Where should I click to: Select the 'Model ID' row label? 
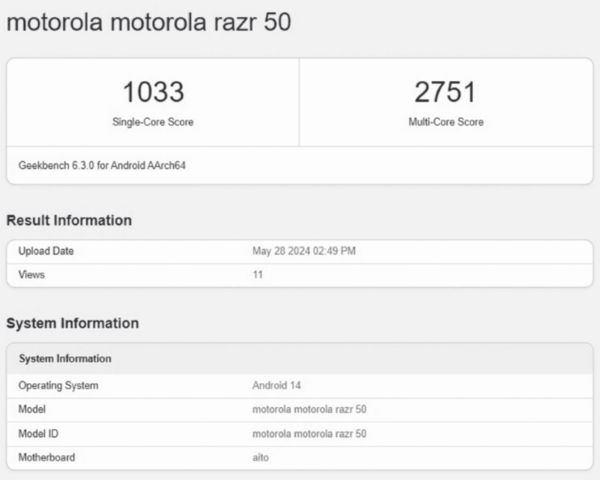click(40, 433)
